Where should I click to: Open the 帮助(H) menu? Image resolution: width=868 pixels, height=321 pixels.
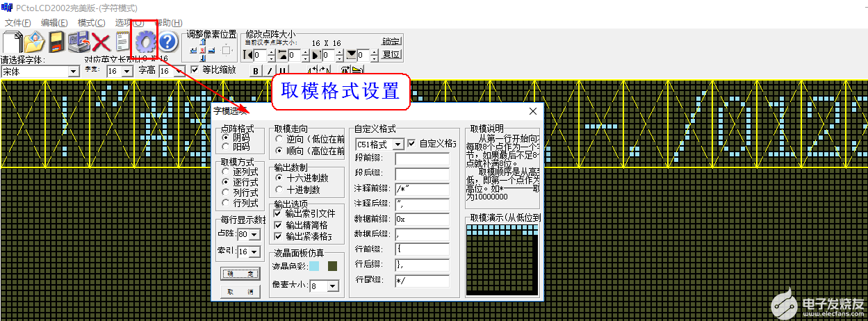coord(168,23)
